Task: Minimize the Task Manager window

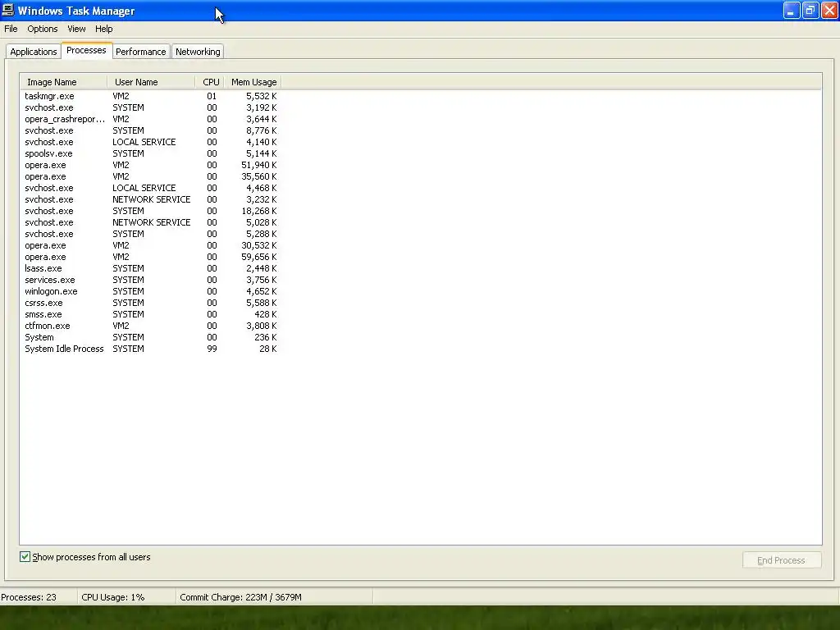Action: (792, 11)
